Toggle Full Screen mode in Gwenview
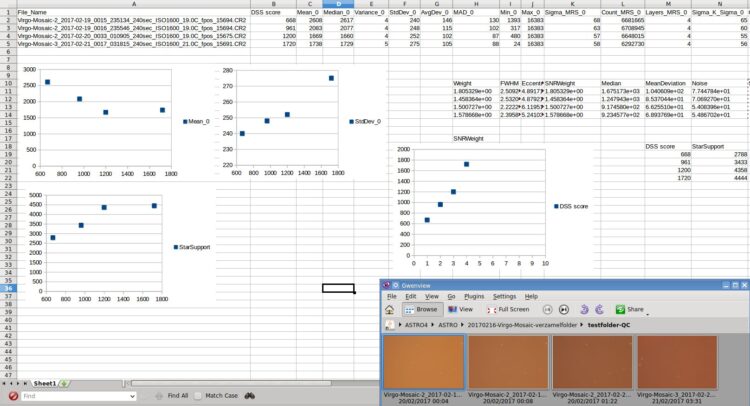 coord(508,309)
